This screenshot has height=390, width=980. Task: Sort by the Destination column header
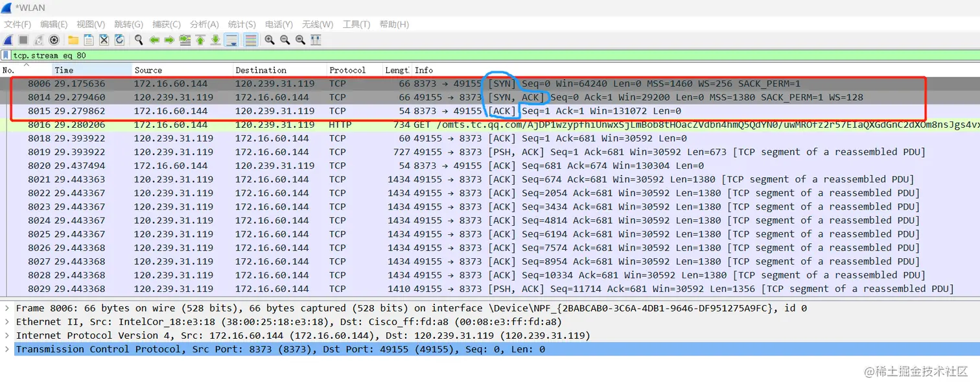[279, 70]
